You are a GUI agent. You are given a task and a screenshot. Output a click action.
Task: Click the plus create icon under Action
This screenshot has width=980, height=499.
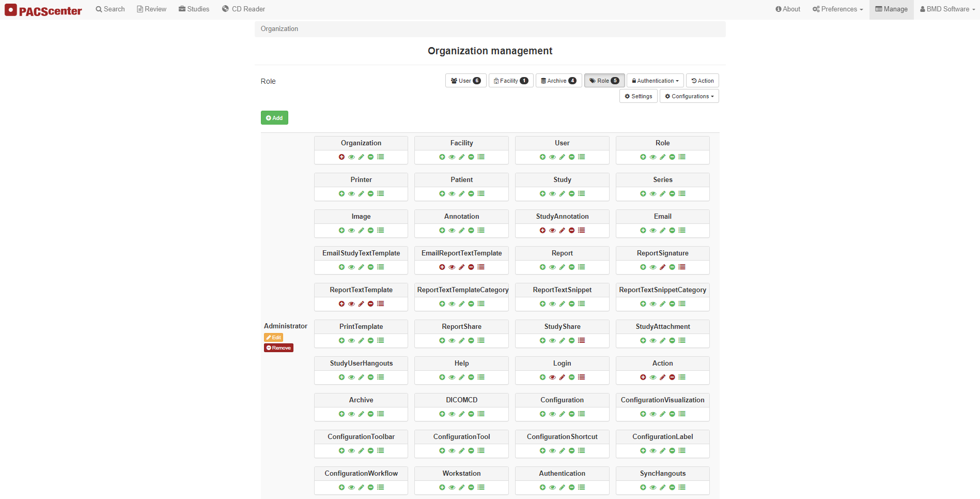[x=643, y=377]
